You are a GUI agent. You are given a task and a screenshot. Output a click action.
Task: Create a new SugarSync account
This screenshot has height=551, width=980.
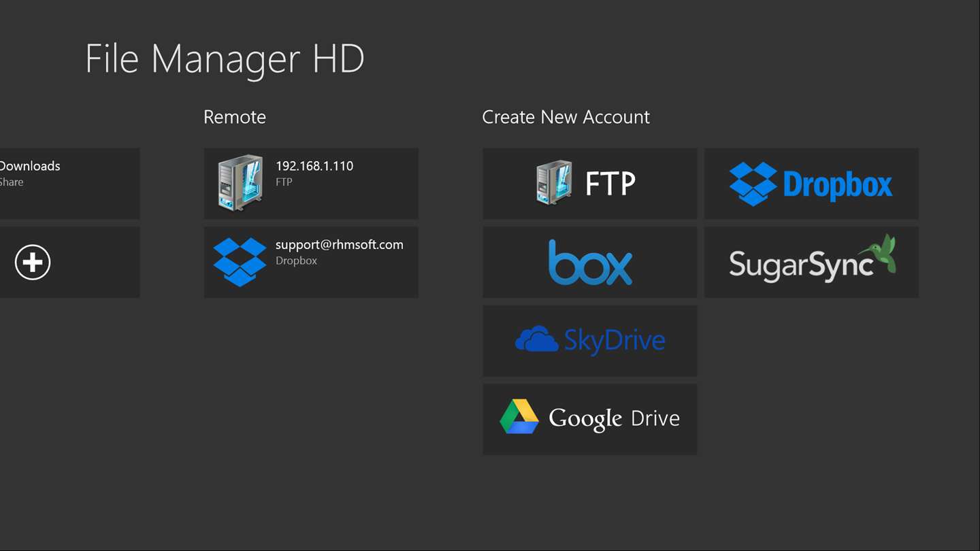(x=811, y=262)
